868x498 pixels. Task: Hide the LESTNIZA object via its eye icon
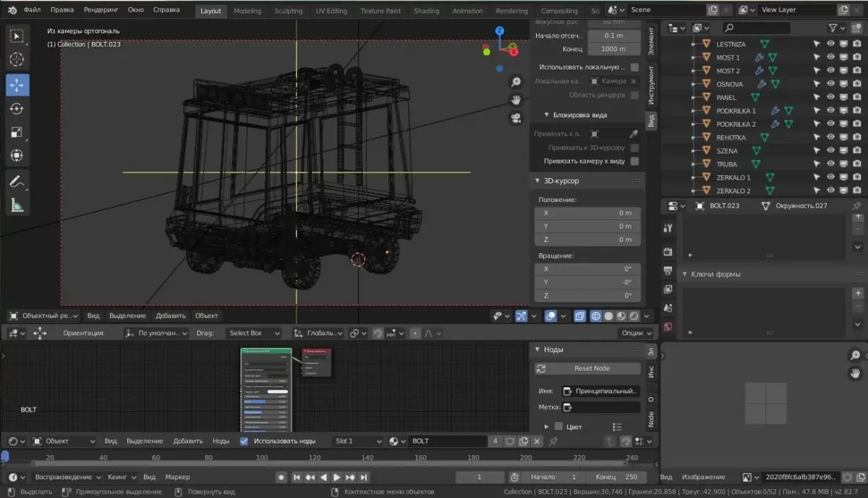coord(830,44)
